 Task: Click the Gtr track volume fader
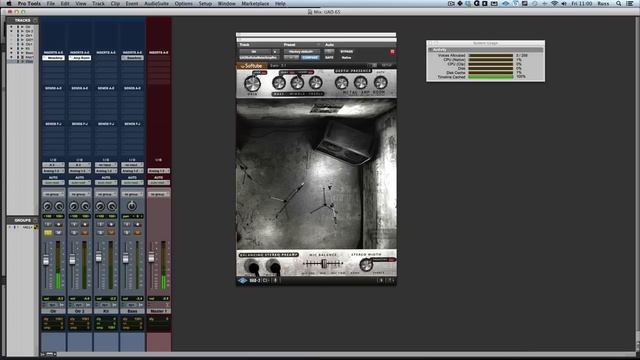(46, 260)
